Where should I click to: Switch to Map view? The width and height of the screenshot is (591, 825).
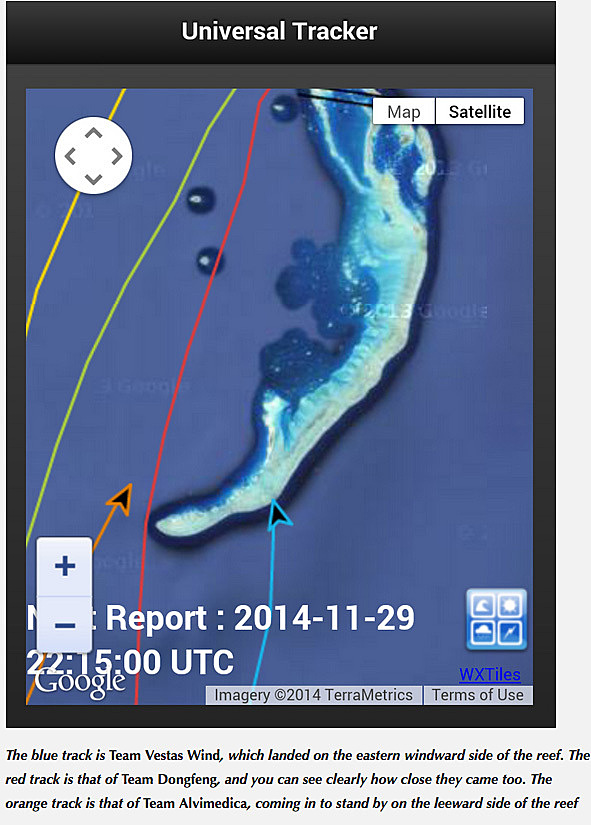(404, 112)
